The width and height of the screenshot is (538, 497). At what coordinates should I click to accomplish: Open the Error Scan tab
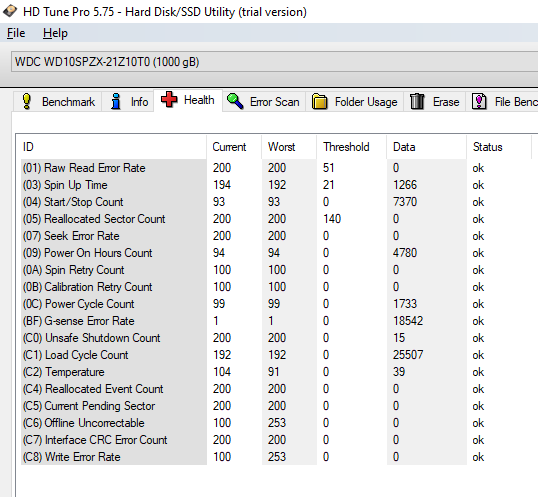pyautogui.click(x=264, y=102)
